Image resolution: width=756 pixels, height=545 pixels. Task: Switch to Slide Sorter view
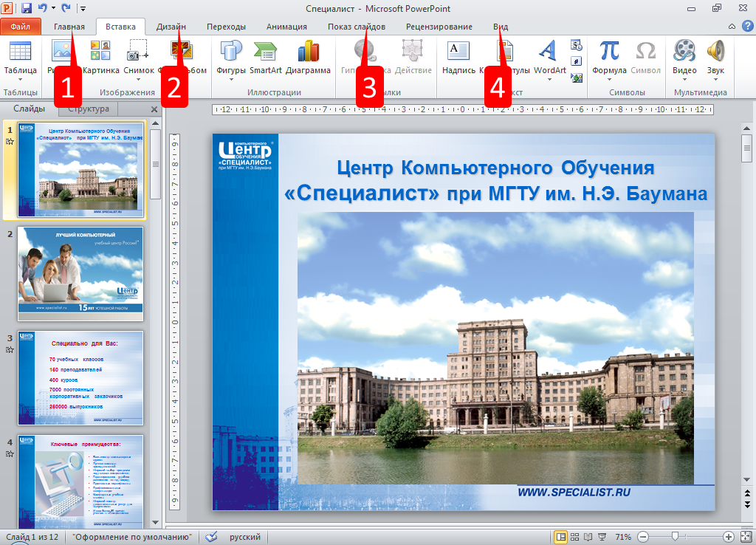pos(574,536)
